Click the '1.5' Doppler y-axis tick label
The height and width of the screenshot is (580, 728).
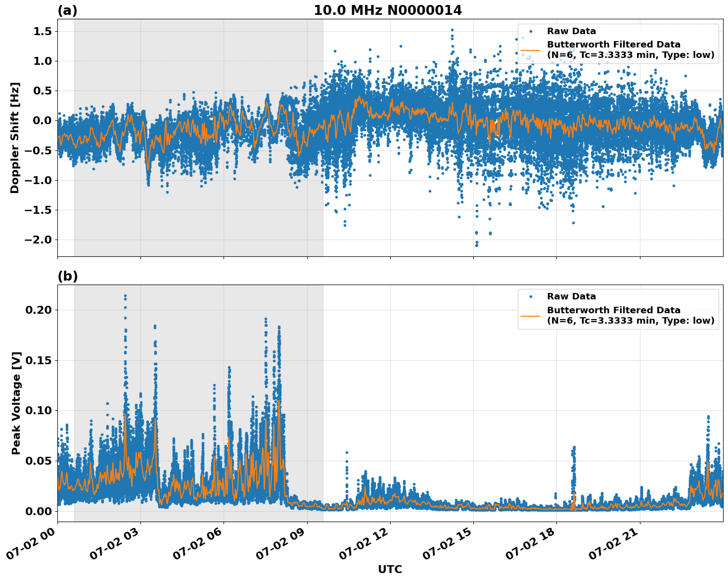pyautogui.click(x=43, y=31)
